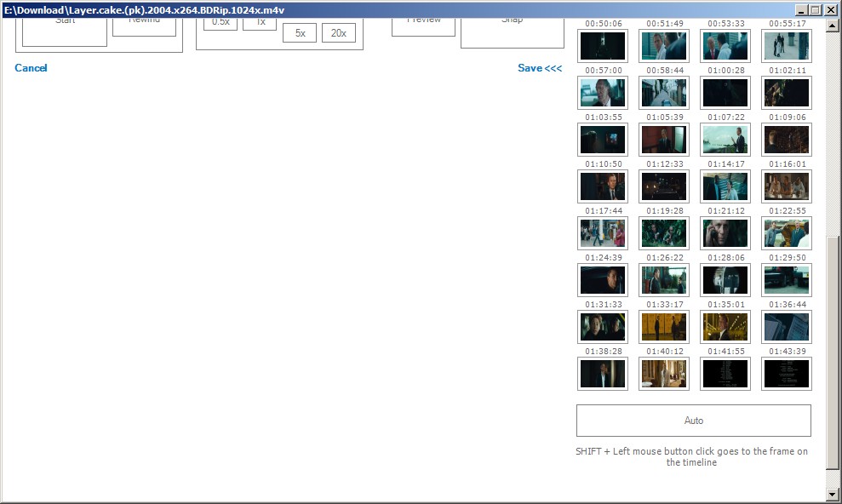Open the frame captured at 00:57:00

pyautogui.click(x=602, y=93)
